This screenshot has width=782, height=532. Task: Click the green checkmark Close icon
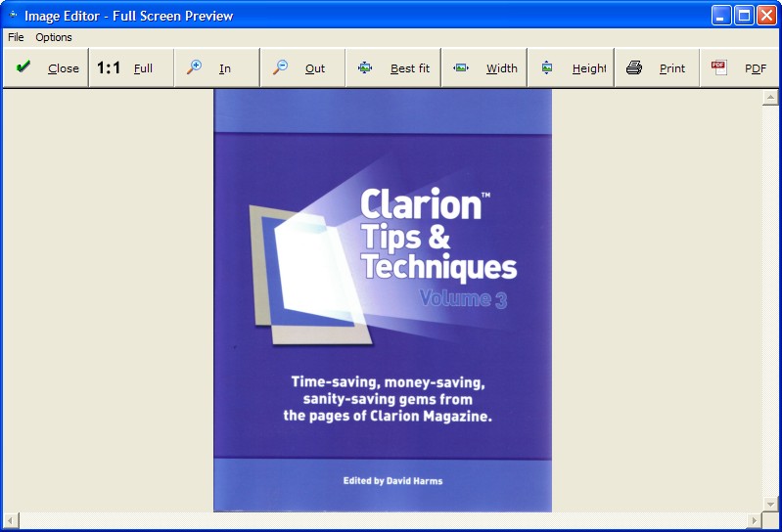click(x=23, y=66)
